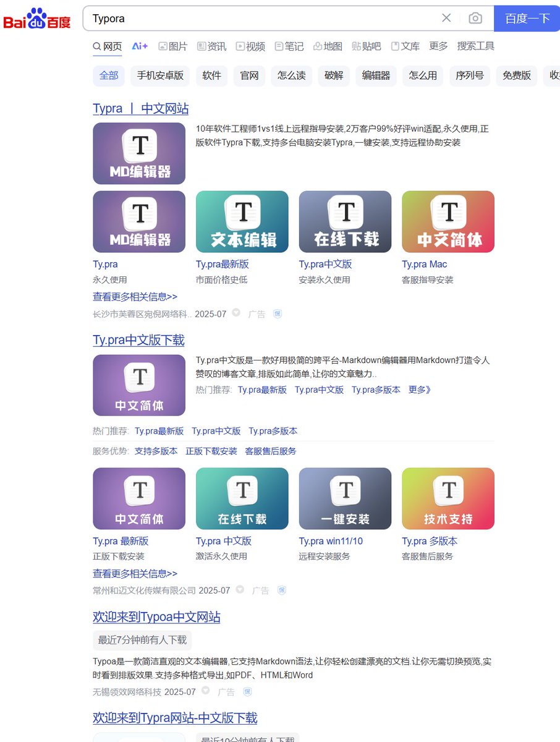Open the Ty.pra win11/10 link
This screenshot has height=742, width=560.
click(331, 541)
